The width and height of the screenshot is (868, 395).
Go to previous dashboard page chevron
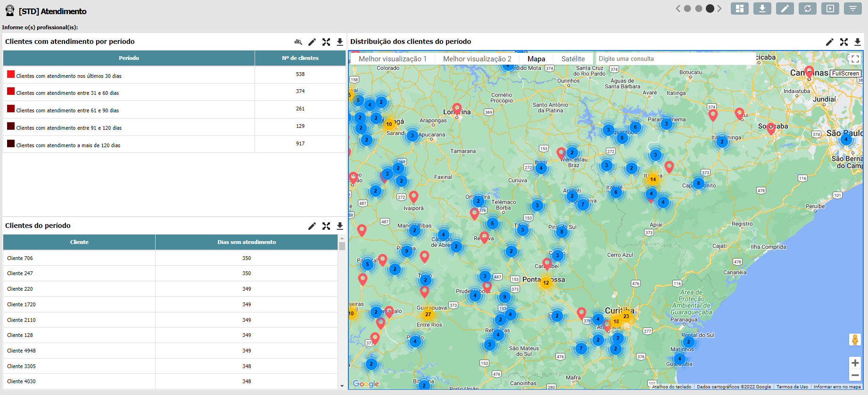[678, 8]
